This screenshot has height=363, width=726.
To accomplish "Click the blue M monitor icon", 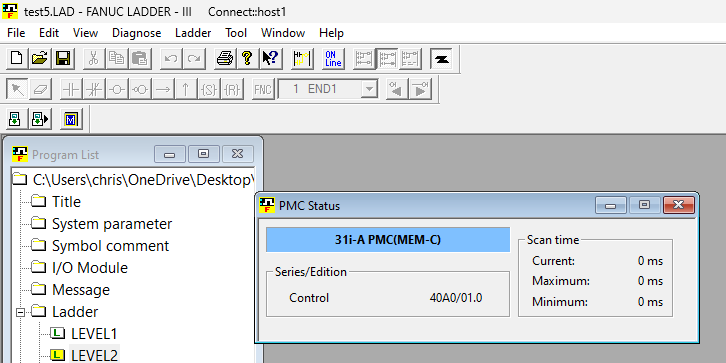I will [x=71, y=119].
